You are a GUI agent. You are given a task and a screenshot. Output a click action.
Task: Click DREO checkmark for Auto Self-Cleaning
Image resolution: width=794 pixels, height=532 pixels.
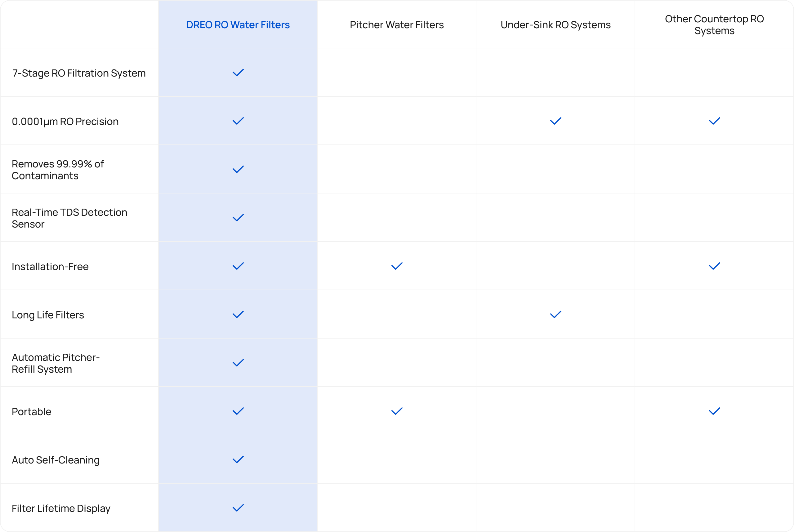coord(238,460)
